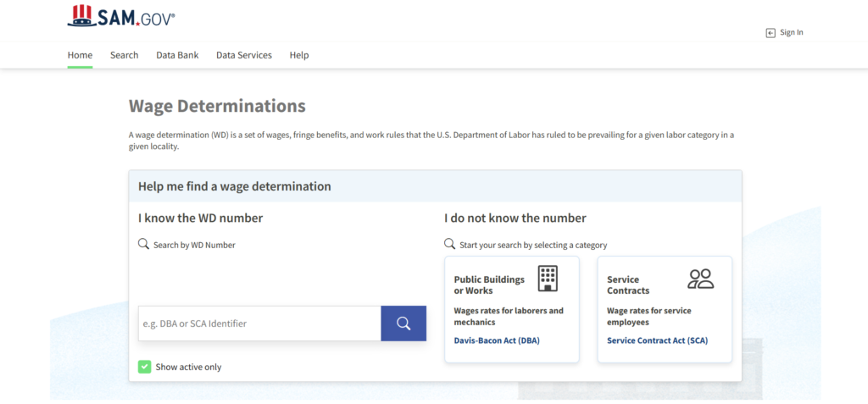Screen dimensions: 868x404
Task: Open the Service Contract Act (SCA) link
Action: (657, 340)
